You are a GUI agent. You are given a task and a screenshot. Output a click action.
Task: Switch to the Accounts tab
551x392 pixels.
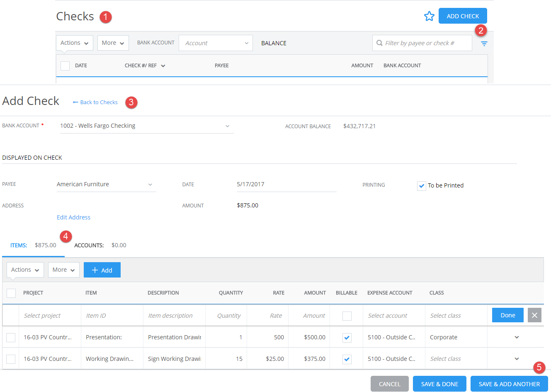click(89, 245)
